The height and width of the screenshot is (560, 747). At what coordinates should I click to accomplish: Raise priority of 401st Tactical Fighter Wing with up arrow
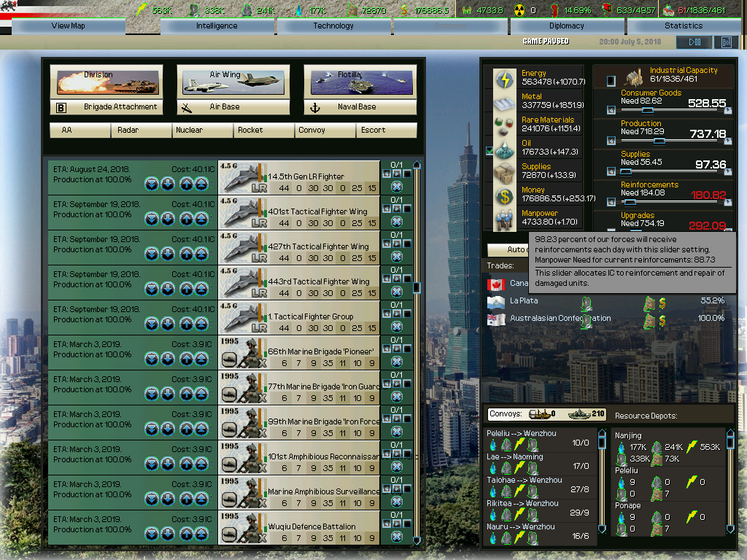(187, 219)
